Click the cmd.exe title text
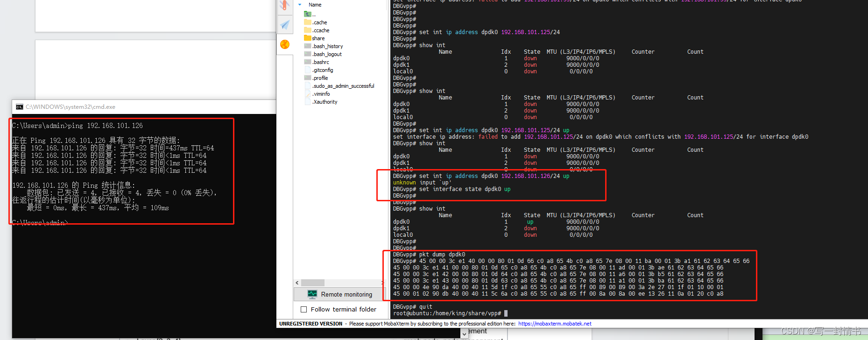The width and height of the screenshot is (868, 340). point(71,107)
